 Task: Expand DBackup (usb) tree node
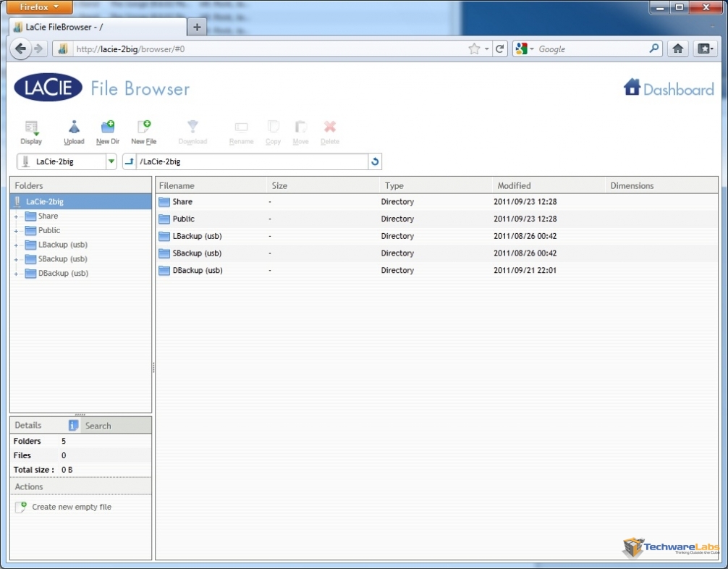pos(16,274)
